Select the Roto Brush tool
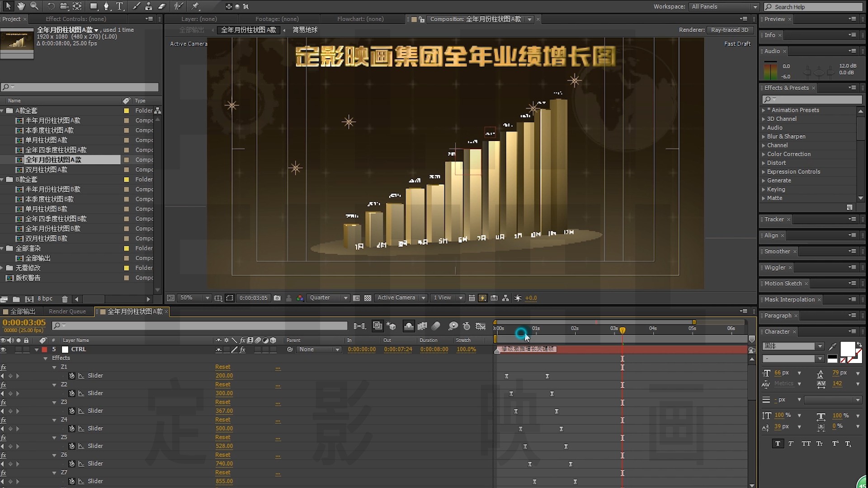The height and width of the screenshot is (488, 868). pyautogui.click(x=179, y=6)
